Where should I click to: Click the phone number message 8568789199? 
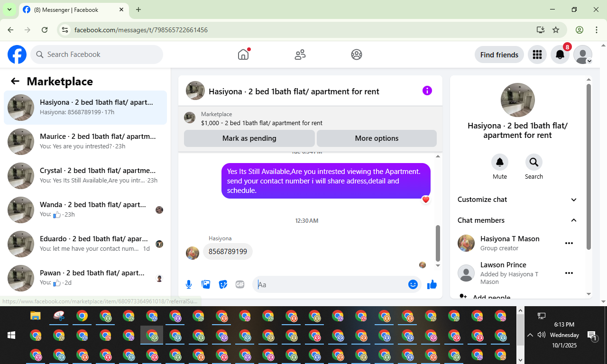[228, 252]
